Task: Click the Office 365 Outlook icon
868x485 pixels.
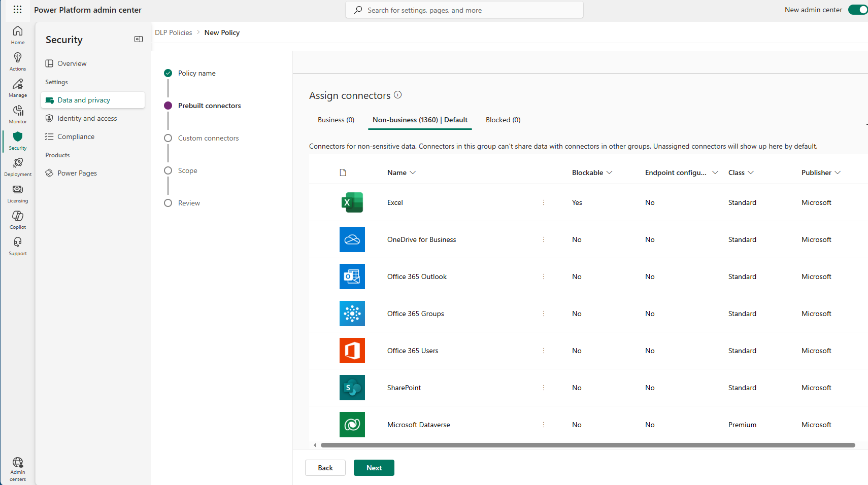Action: 352,276
